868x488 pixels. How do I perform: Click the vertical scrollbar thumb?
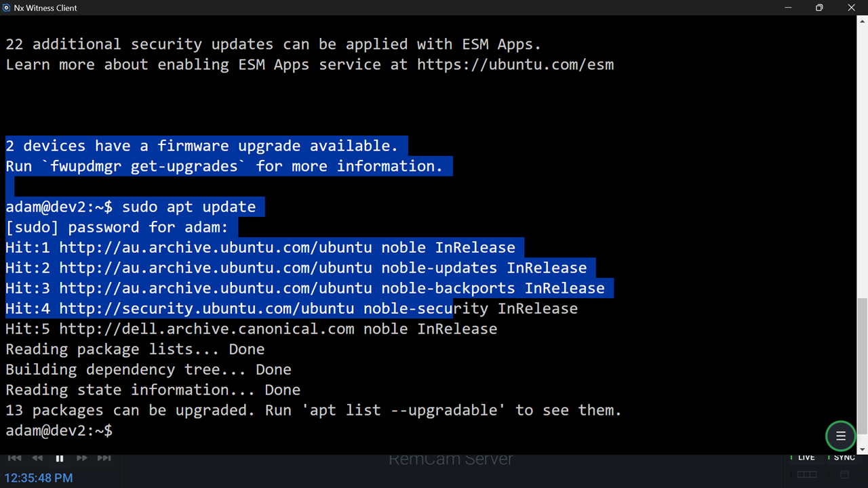862,366
